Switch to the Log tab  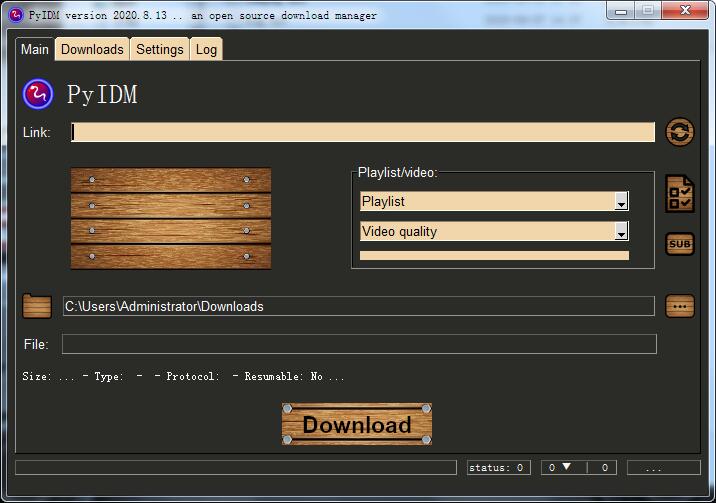pos(206,49)
